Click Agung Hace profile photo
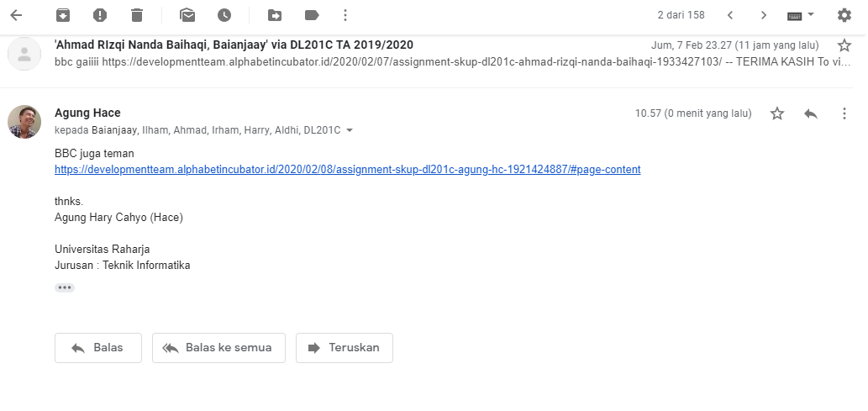The image size is (868, 411). (x=24, y=122)
